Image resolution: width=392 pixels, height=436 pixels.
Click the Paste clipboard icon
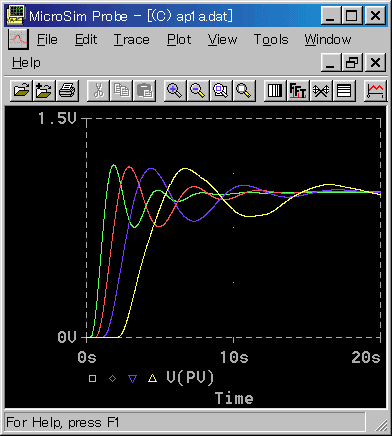[144, 91]
